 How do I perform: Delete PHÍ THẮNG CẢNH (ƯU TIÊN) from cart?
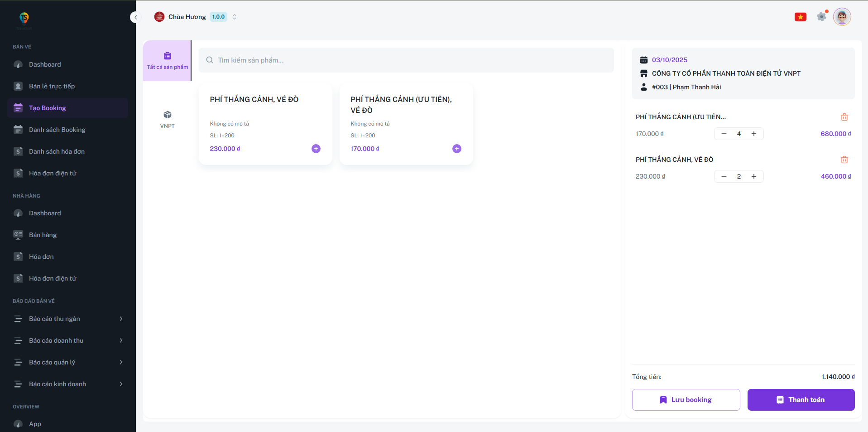(x=844, y=117)
